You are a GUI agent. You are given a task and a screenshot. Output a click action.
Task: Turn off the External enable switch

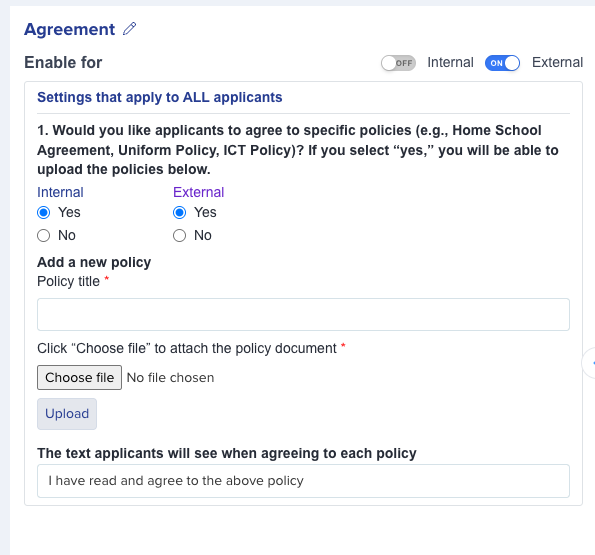coord(502,63)
